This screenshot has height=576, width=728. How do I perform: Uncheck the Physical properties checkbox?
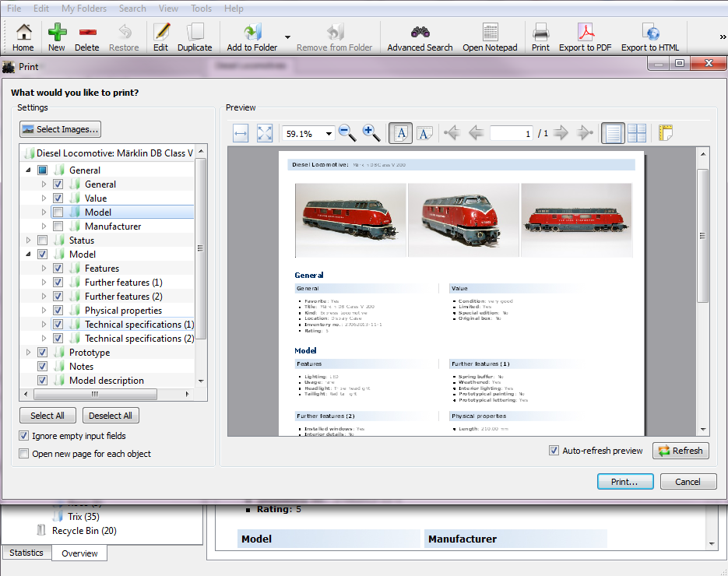coord(58,310)
